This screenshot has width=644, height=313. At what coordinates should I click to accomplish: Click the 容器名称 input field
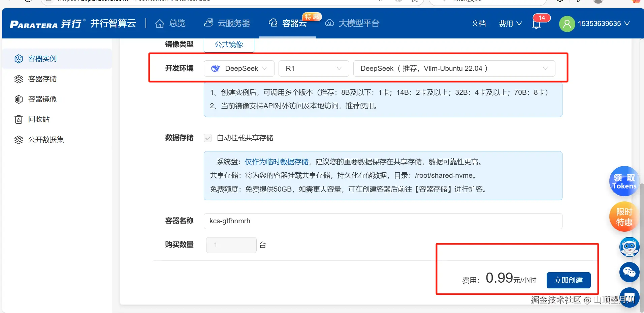click(383, 221)
